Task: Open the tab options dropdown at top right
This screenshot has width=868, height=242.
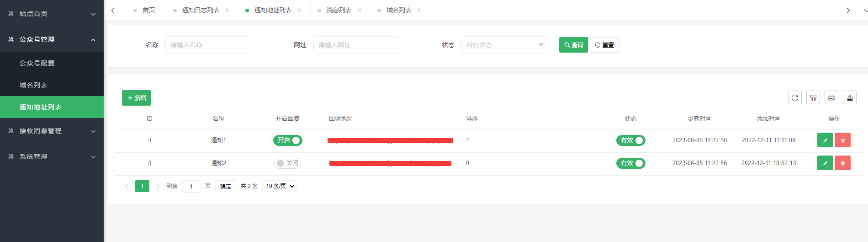Action: 865,10
